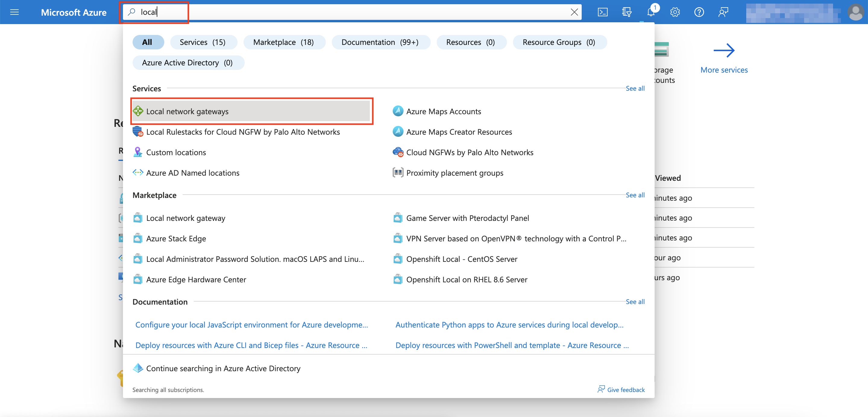Image resolution: width=868 pixels, height=417 pixels.
Task: Open the notifications bell
Action: pos(651,12)
